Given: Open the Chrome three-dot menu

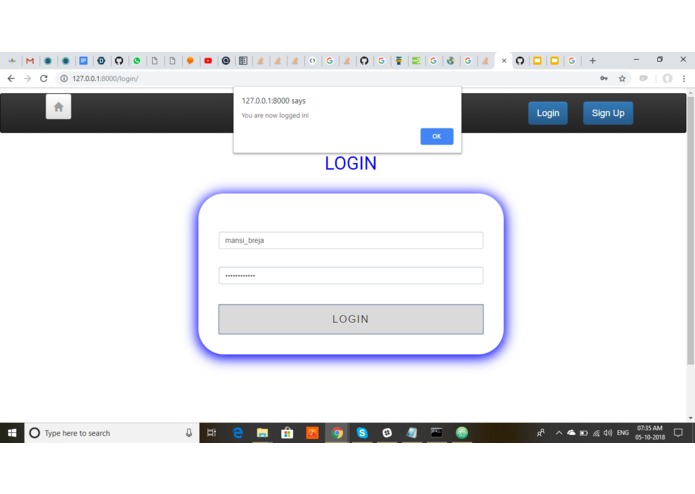Looking at the screenshot, I should tap(684, 78).
